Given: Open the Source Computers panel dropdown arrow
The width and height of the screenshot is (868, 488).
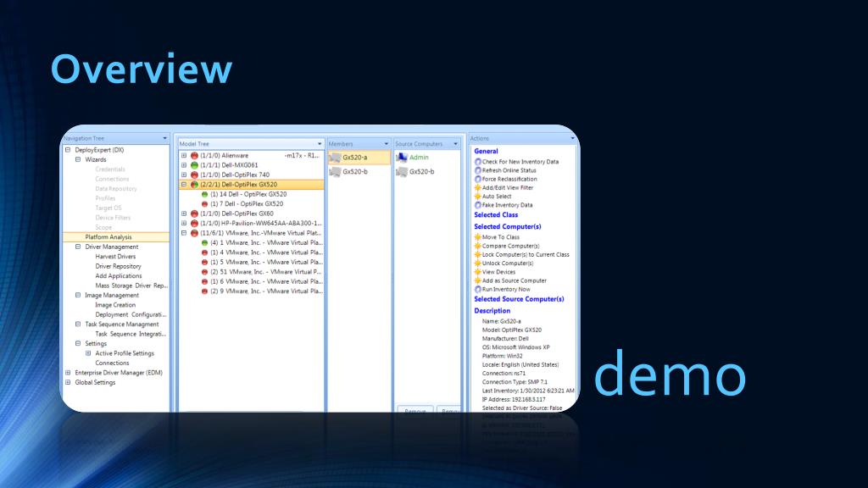Looking at the screenshot, I should 455,144.
